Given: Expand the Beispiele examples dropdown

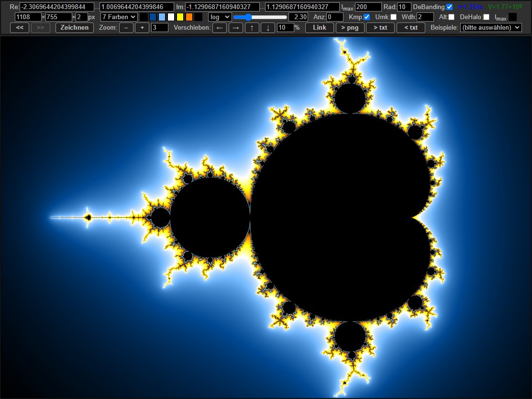Looking at the screenshot, I should (x=490, y=28).
